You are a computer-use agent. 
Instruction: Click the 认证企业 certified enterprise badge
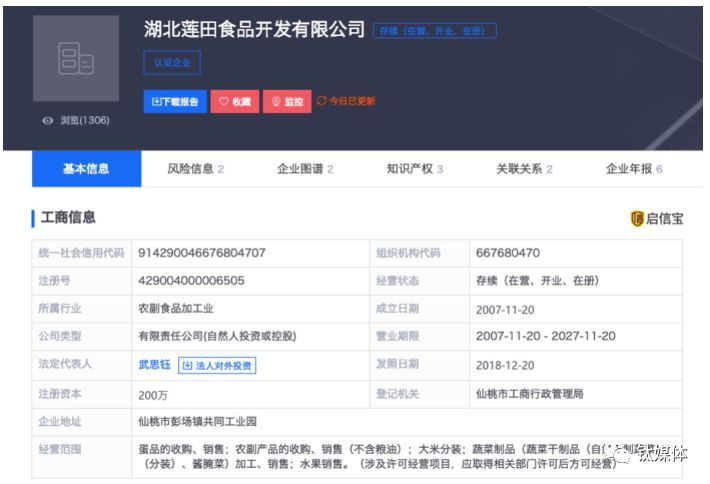172,62
